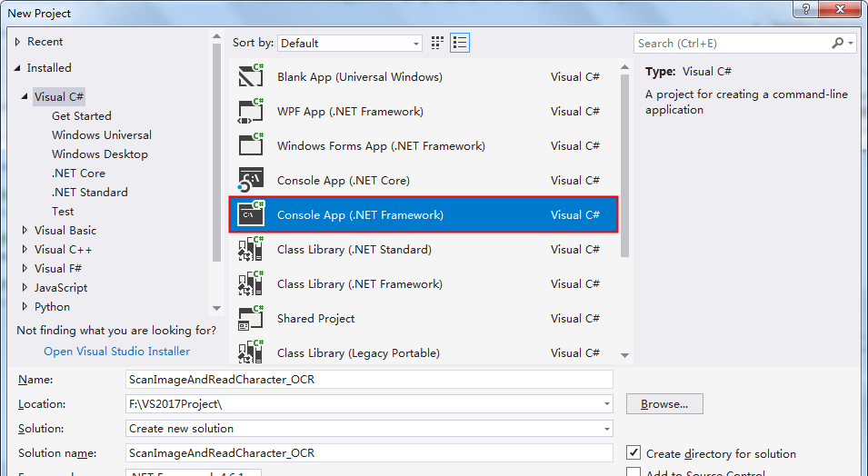Toggle Add to Source Control checkbox
The height and width of the screenshot is (476, 868).
point(634,472)
